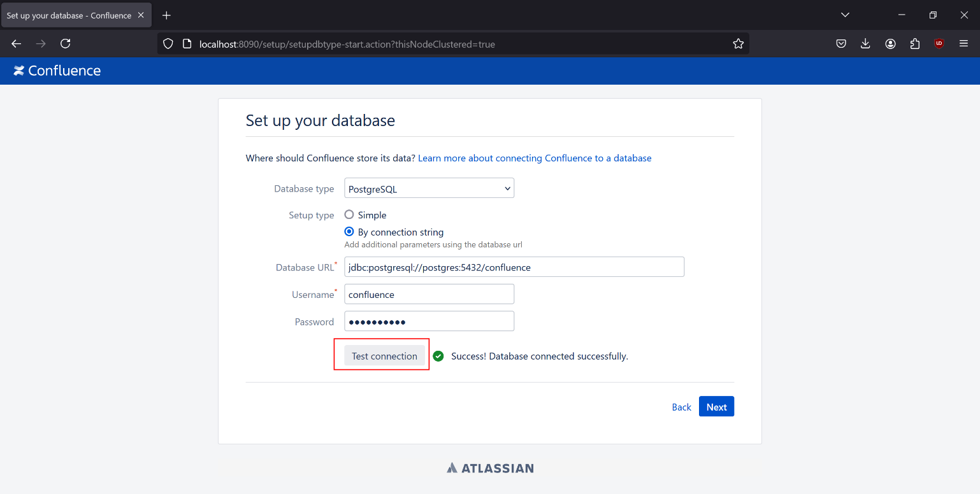Open the Pocket save icon
The height and width of the screenshot is (494, 980).
click(x=841, y=44)
